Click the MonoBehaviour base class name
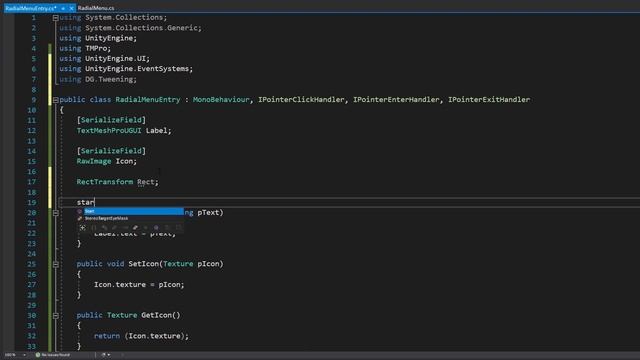640x360 pixels. coord(221,100)
